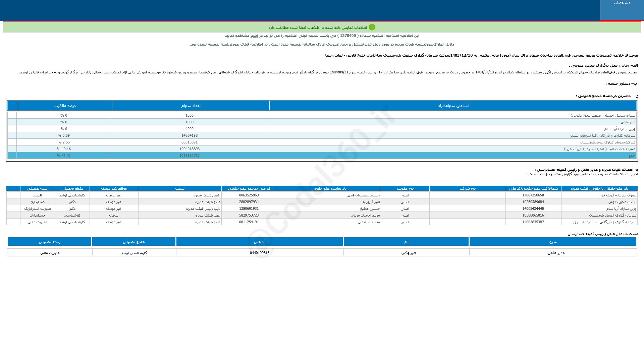This screenshot has height=362, width=644.
Task: Click share count 1004018893
Action: pos(190,149)
